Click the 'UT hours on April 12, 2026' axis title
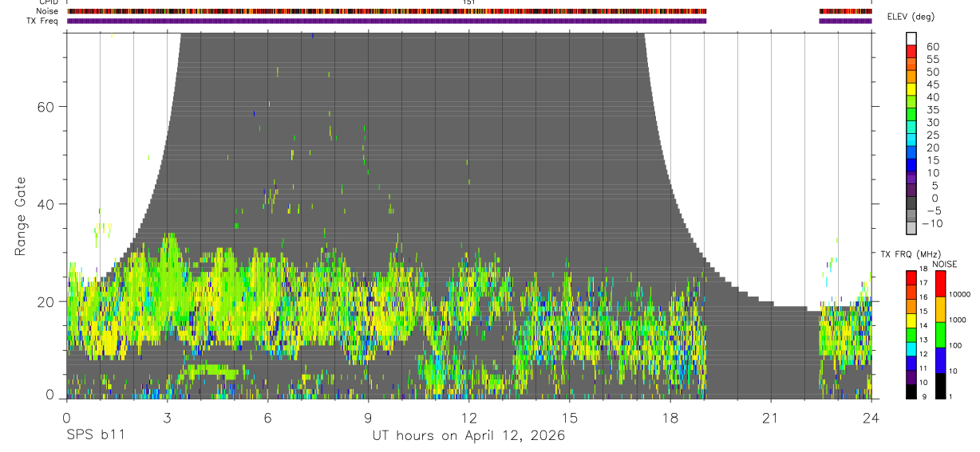 468,436
